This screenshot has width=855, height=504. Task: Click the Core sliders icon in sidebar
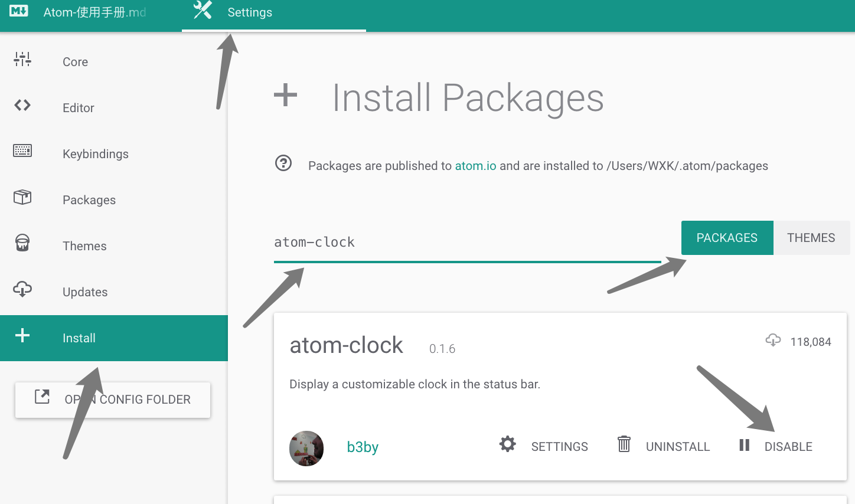click(x=22, y=59)
